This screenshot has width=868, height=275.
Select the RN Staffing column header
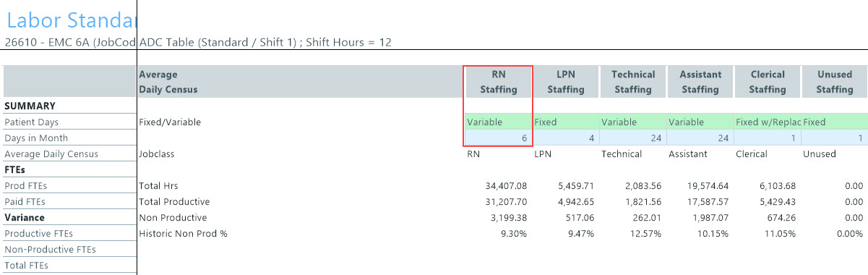coord(499,82)
